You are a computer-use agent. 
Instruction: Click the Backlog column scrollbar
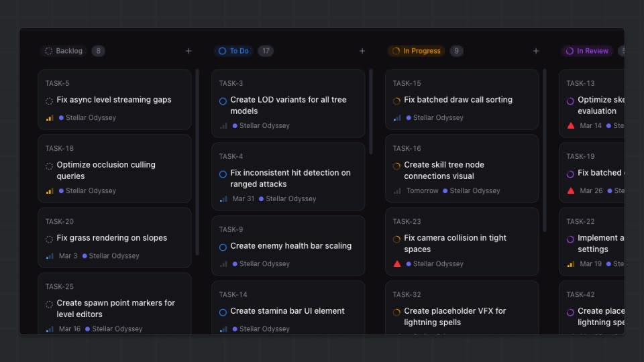(197, 162)
